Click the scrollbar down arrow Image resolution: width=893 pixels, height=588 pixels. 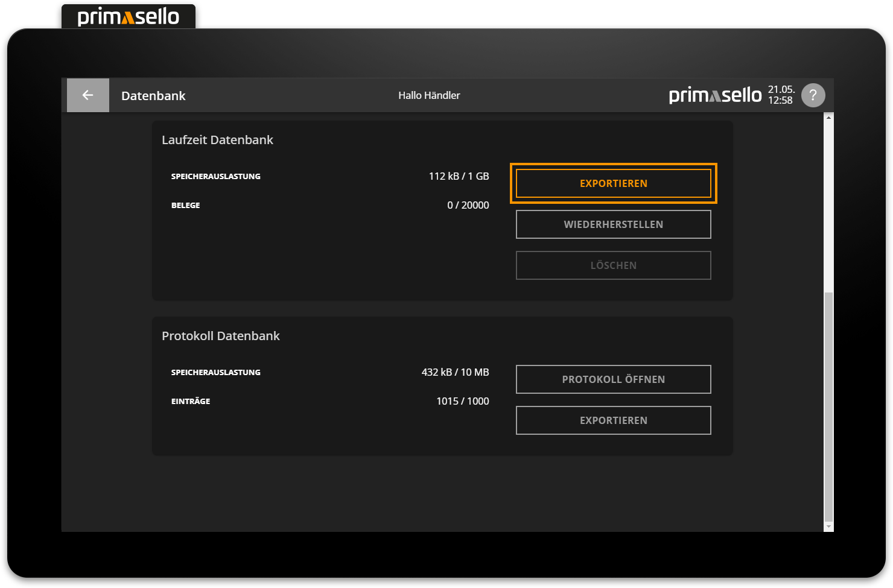pos(828,526)
